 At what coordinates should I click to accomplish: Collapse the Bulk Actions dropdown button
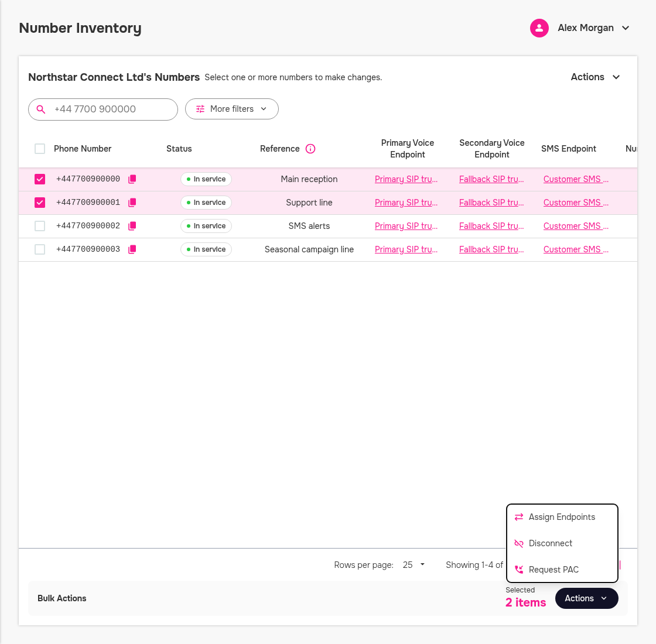586,598
